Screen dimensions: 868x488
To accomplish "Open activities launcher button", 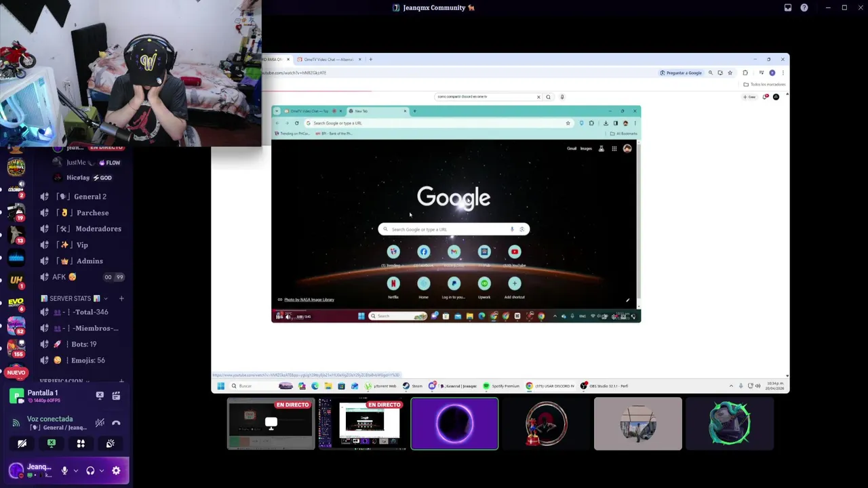I will pyautogui.click(x=81, y=443).
